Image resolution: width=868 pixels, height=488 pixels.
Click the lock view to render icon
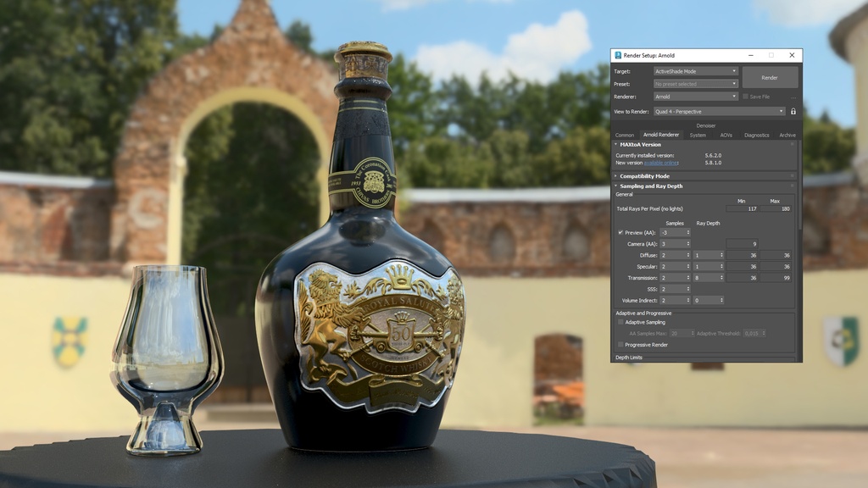coord(793,111)
